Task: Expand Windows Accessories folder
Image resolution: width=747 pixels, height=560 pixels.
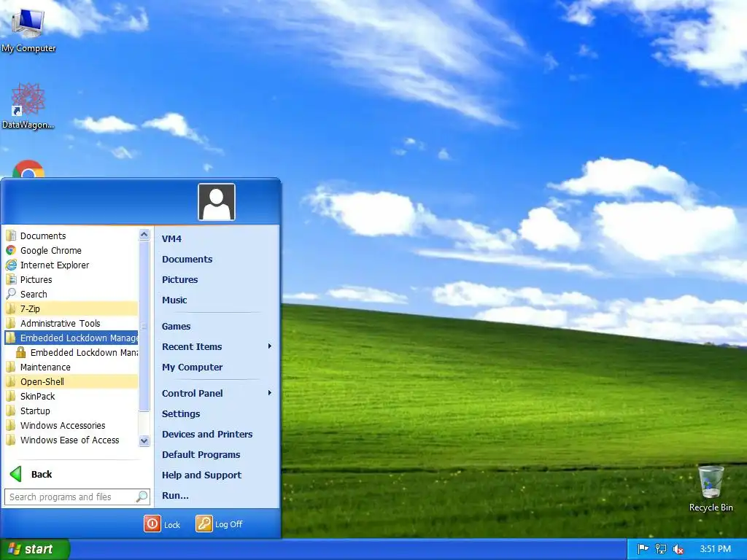Action: [x=71, y=426]
